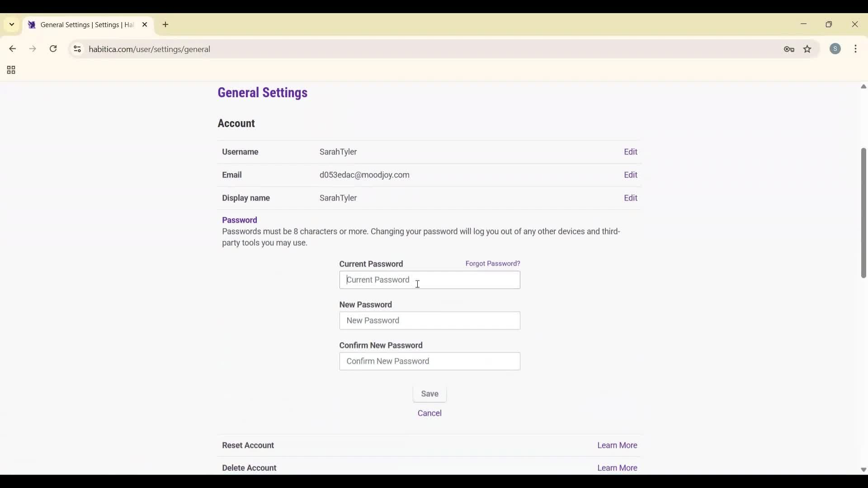Open site information settings in the address bar
The image size is (868, 488).
77,49
